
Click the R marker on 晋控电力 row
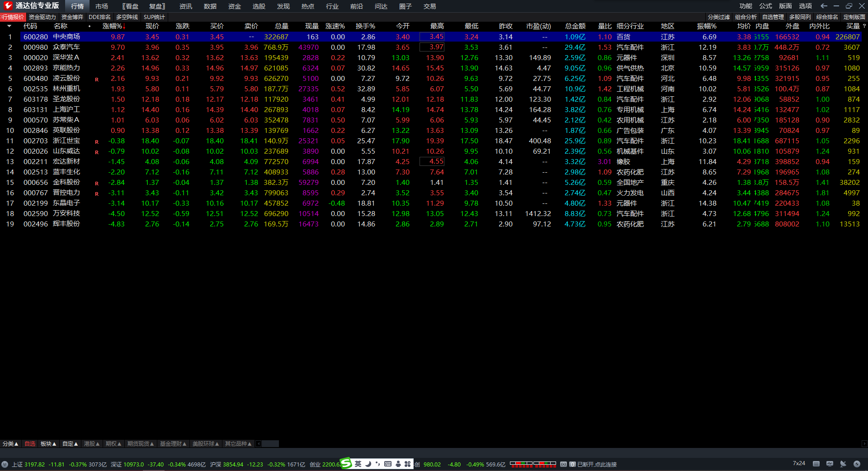pos(97,193)
